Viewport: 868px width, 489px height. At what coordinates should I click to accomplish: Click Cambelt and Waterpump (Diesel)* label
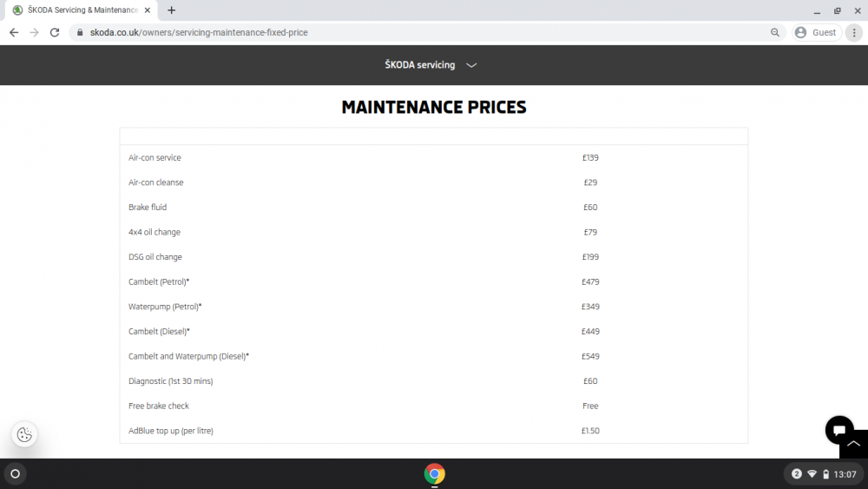188,357
